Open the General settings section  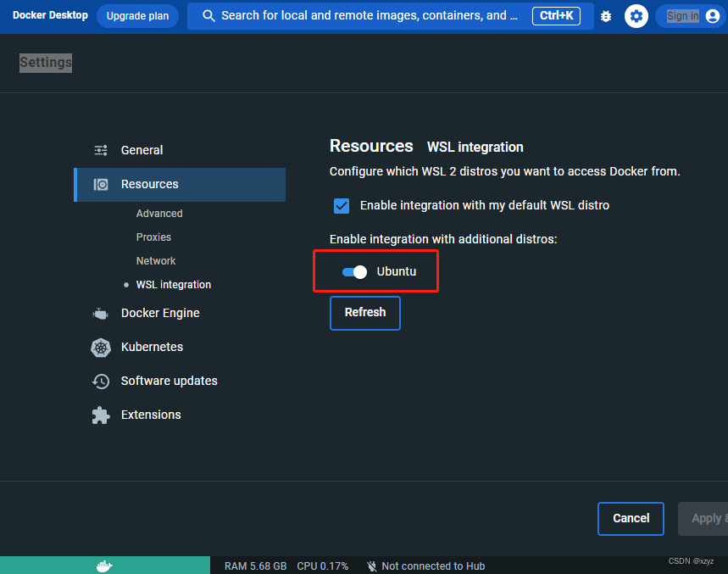(x=141, y=150)
